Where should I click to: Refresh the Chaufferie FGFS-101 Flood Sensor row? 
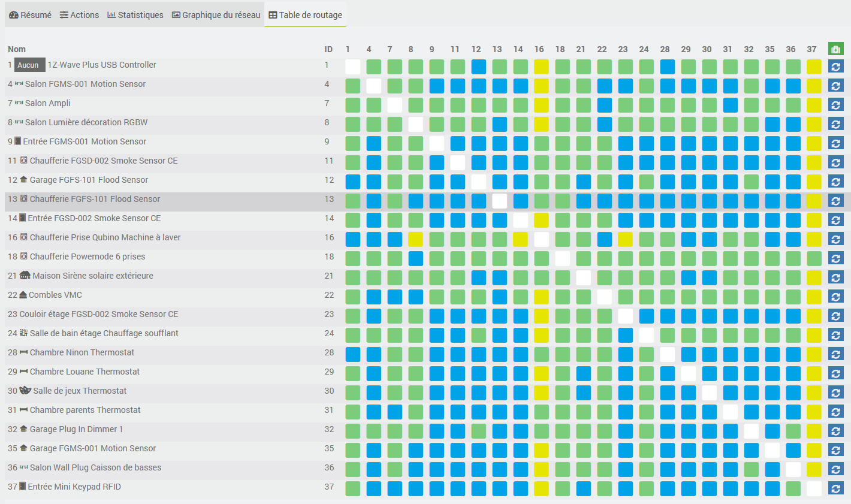pos(836,201)
